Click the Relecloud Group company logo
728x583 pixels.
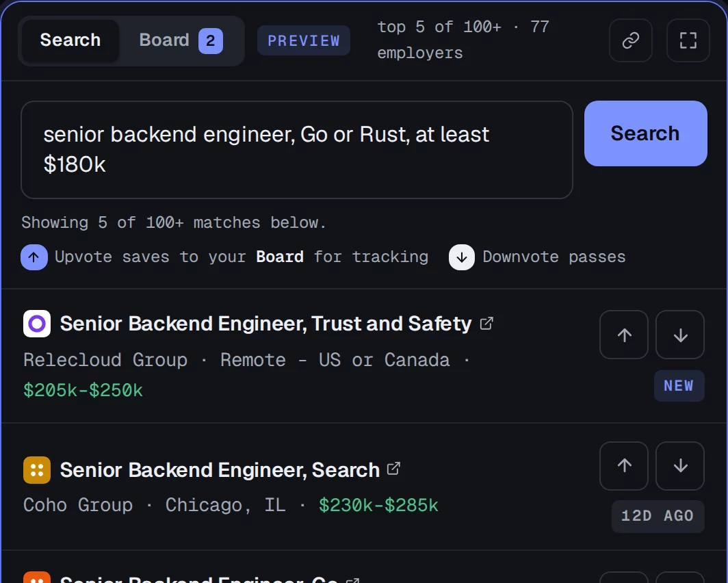tap(37, 324)
